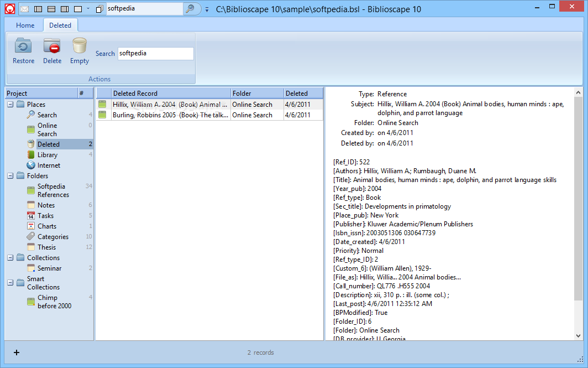588x368 pixels.
Task: Open the Charts folder
Action: click(47, 226)
